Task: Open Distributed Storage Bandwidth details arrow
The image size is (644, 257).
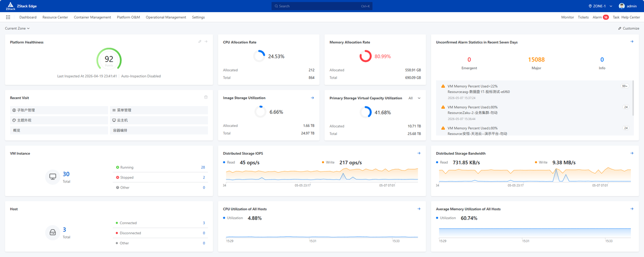Action: (632, 153)
